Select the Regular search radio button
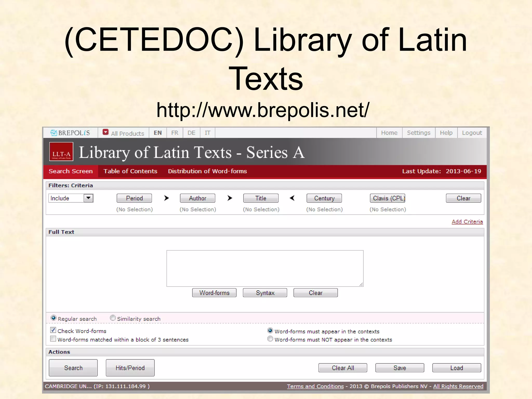532x399 pixels. click(54, 318)
